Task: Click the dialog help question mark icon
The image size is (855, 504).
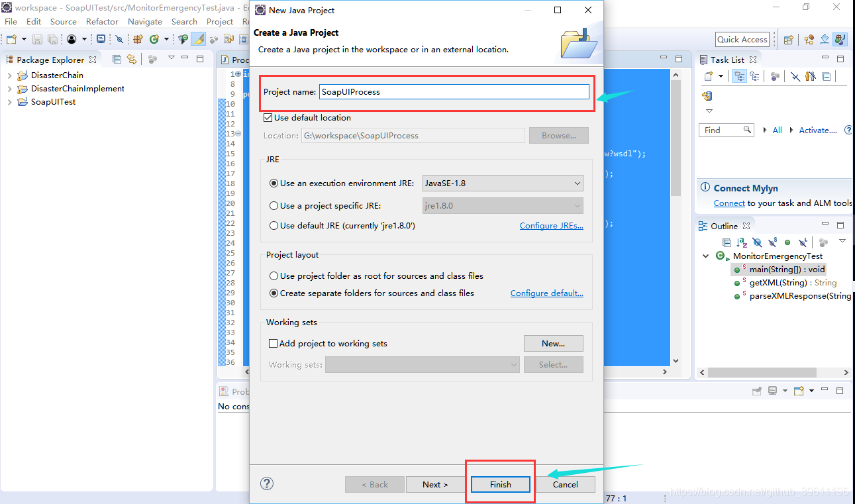Action: pyautogui.click(x=267, y=483)
